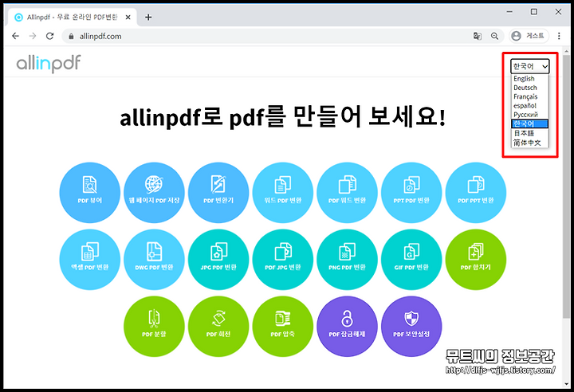The width and height of the screenshot is (574, 392).
Task: Open the PDF JPG 변환 tool
Action: (x=283, y=260)
